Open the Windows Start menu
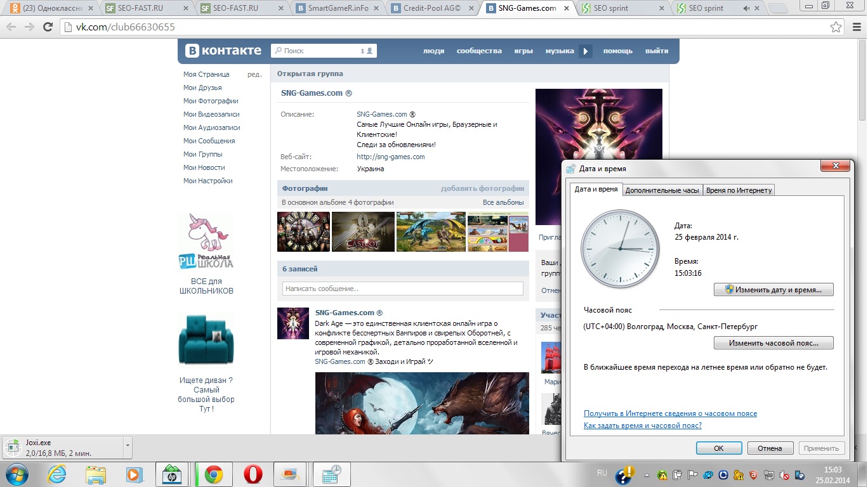Screen dimensions: 868x487 [x=16, y=474]
